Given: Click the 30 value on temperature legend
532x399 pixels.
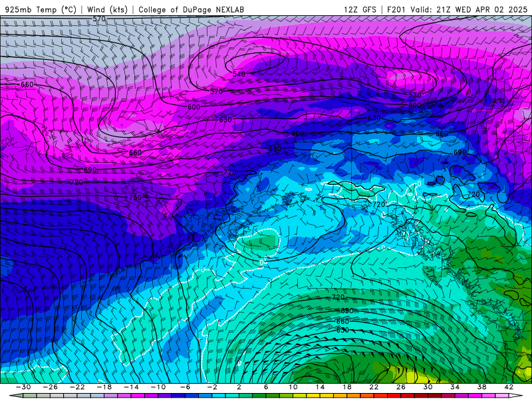Looking at the screenshot, I should coord(428,387).
